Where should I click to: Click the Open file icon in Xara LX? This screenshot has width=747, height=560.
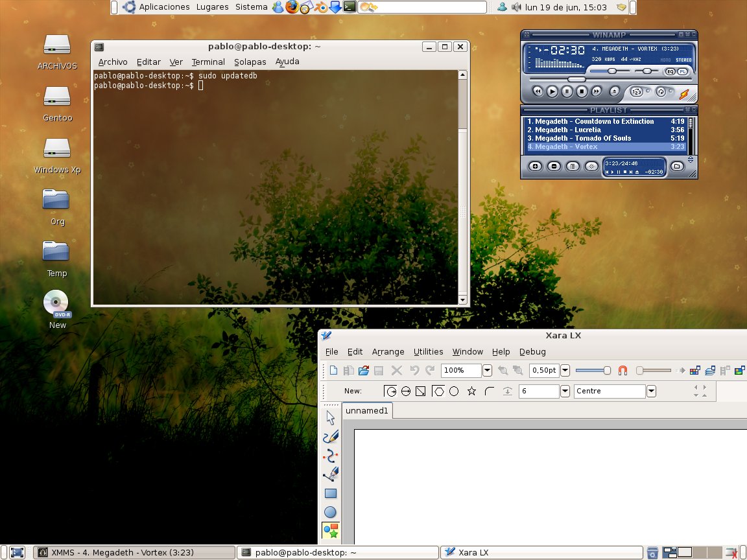click(364, 371)
